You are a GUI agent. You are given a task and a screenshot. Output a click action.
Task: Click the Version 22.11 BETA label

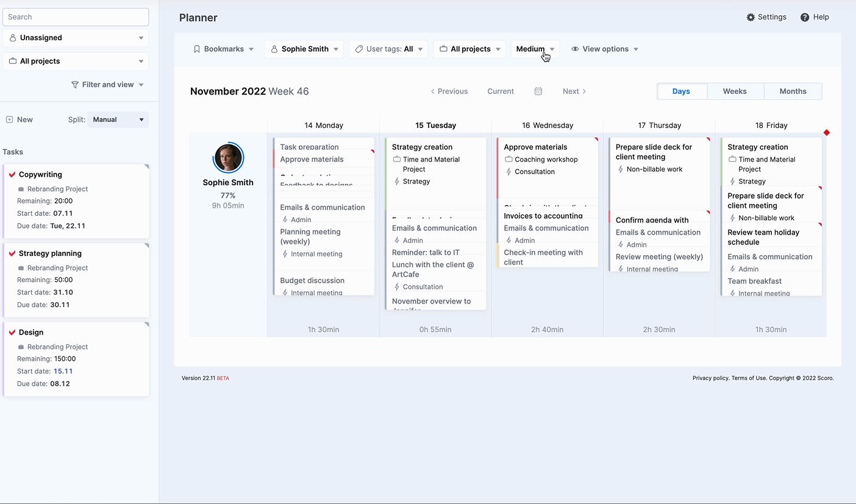pyautogui.click(x=205, y=378)
